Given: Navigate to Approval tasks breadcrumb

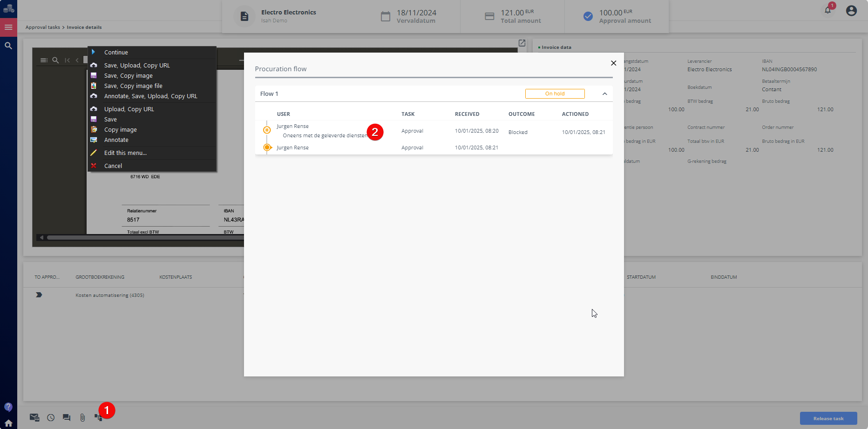Looking at the screenshot, I should (x=43, y=27).
